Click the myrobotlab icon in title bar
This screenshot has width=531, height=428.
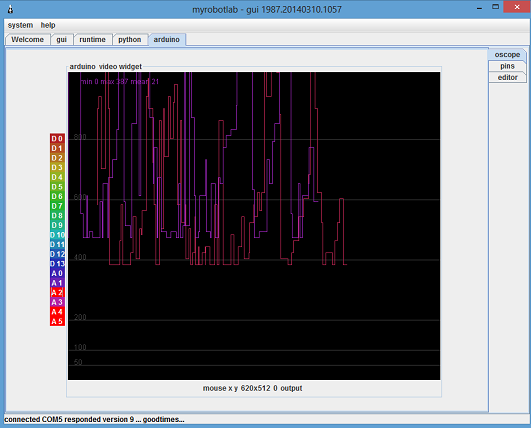pos(10,9)
